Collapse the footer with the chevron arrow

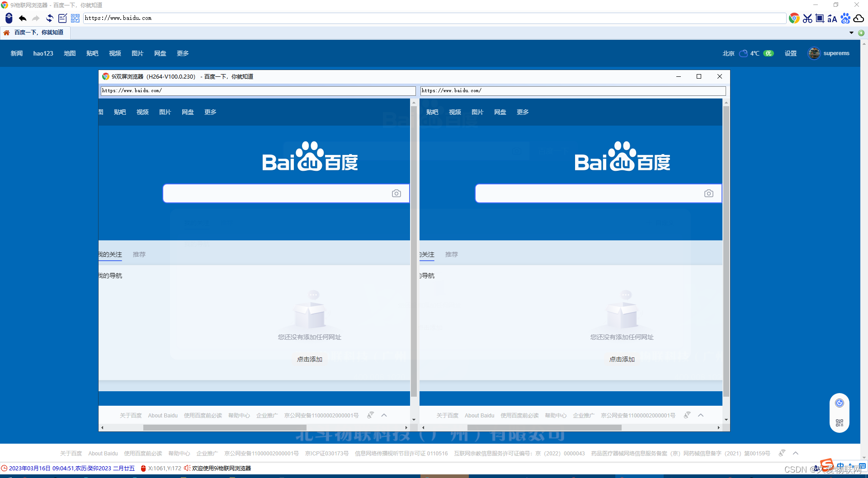796,453
